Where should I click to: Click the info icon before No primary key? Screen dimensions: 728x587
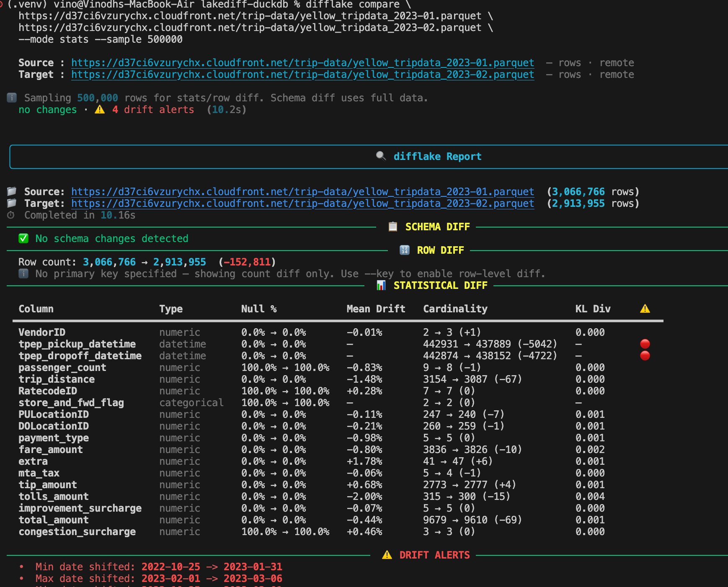23,273
